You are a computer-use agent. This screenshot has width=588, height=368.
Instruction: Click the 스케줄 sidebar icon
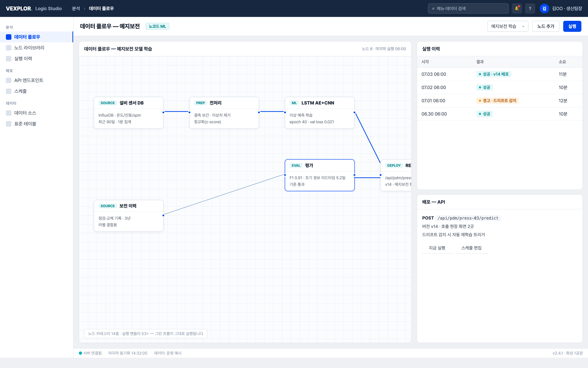[x=8, y=91]
